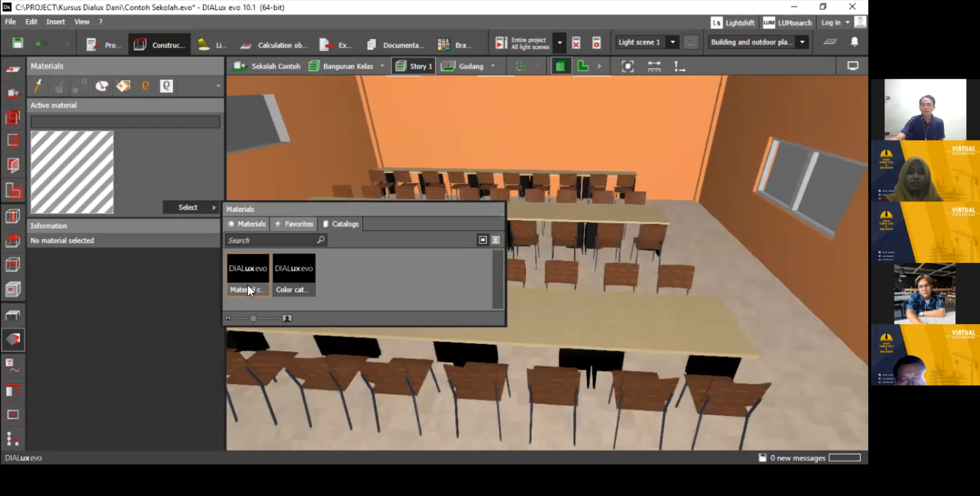Click the zoom-to-fit view icon

[x=627, y=66]
